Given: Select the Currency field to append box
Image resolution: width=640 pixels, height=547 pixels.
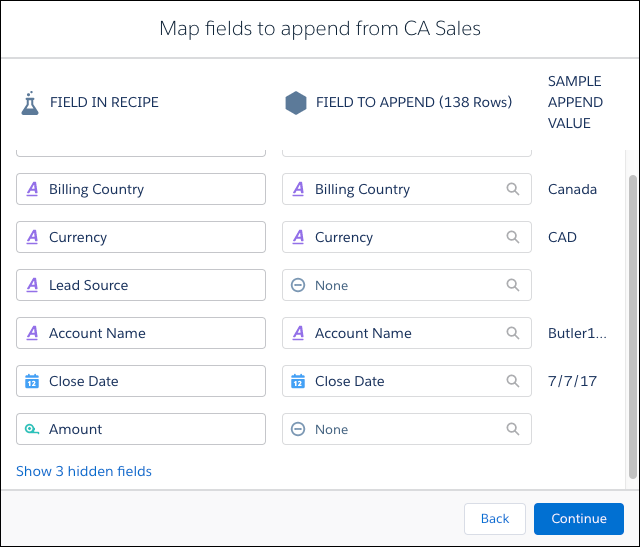Looking at the screenshot, I should (x=407, y=237).
